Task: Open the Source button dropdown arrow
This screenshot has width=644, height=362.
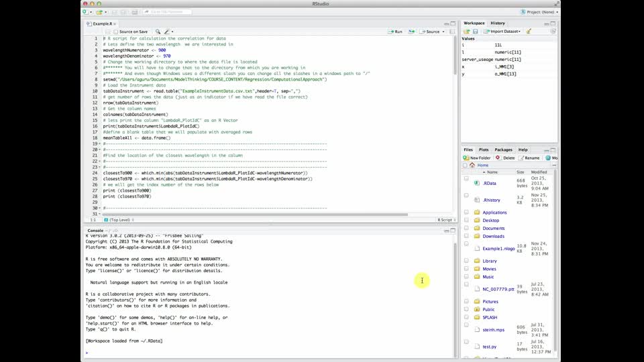Action: [x=443, y=32]
